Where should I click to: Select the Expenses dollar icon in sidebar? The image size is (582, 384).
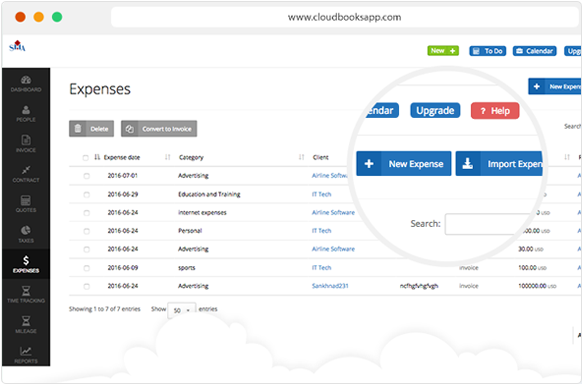click(x=26, y=260)
